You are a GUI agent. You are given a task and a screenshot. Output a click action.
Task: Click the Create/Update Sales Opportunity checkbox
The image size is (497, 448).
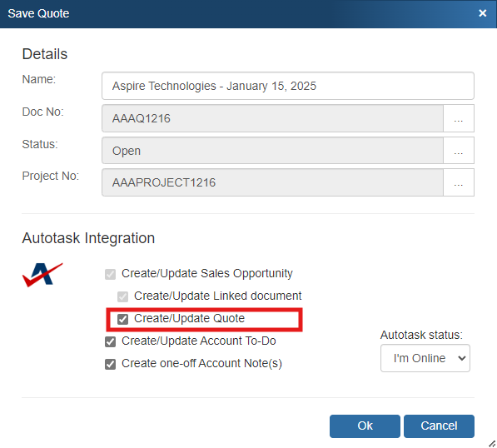click(x=110, y=274)
